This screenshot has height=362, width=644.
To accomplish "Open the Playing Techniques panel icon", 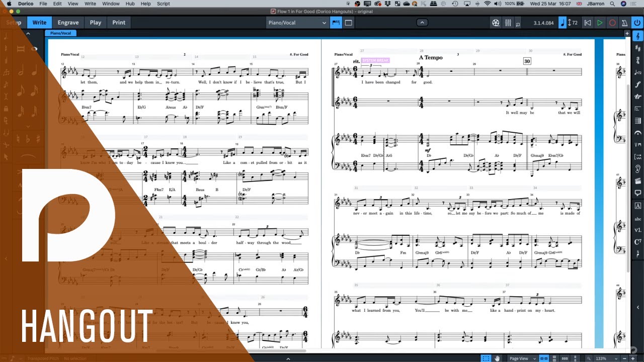I will click(x=638, y=145).
